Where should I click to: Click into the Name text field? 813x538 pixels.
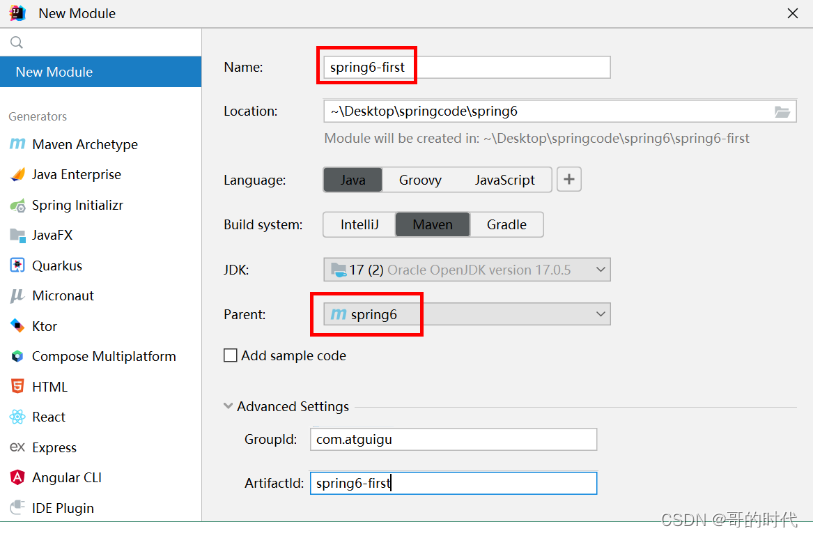[x=467, y=67]
